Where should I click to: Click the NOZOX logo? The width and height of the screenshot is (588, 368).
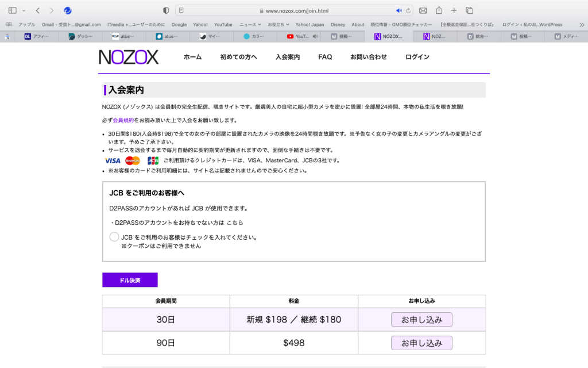[x=129, y=57]
